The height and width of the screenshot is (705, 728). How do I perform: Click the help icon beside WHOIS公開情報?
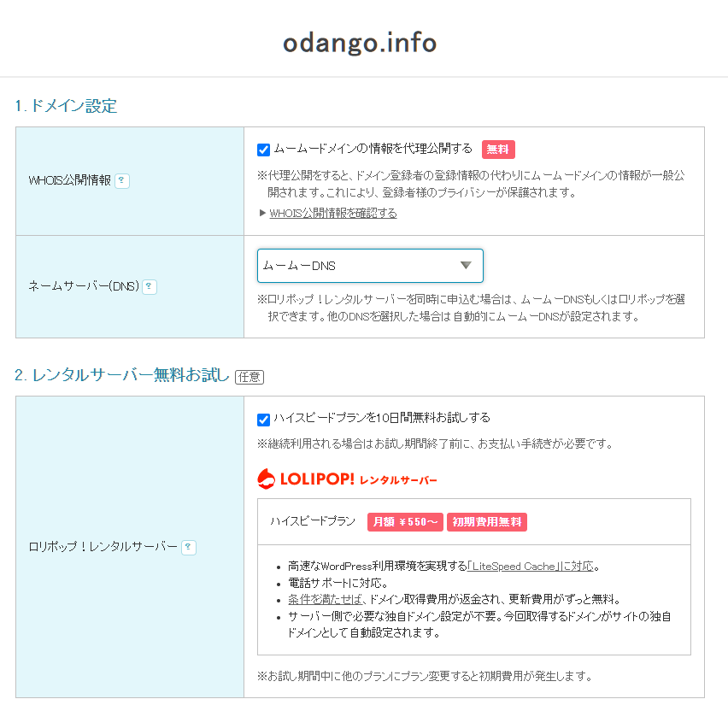(122, 180)
